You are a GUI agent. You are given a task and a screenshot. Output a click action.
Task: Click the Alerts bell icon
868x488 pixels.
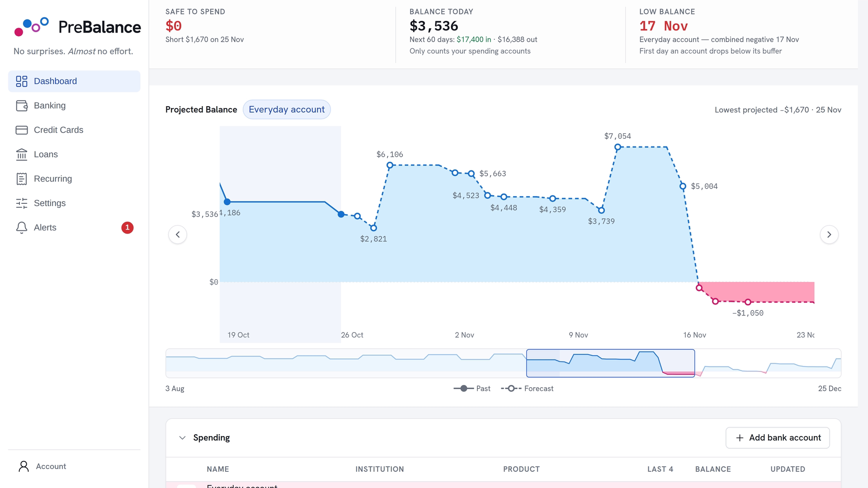coord(22,228)
